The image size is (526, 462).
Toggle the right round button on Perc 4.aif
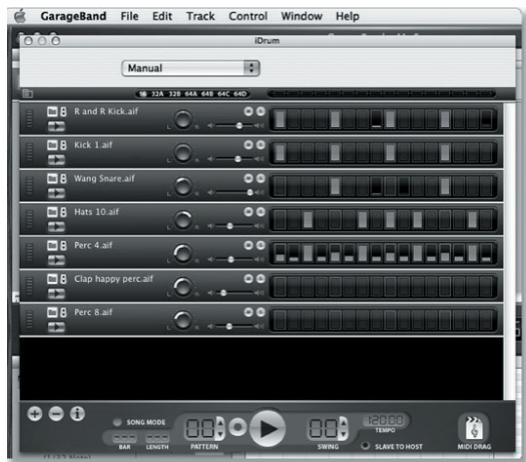[261, 245]
